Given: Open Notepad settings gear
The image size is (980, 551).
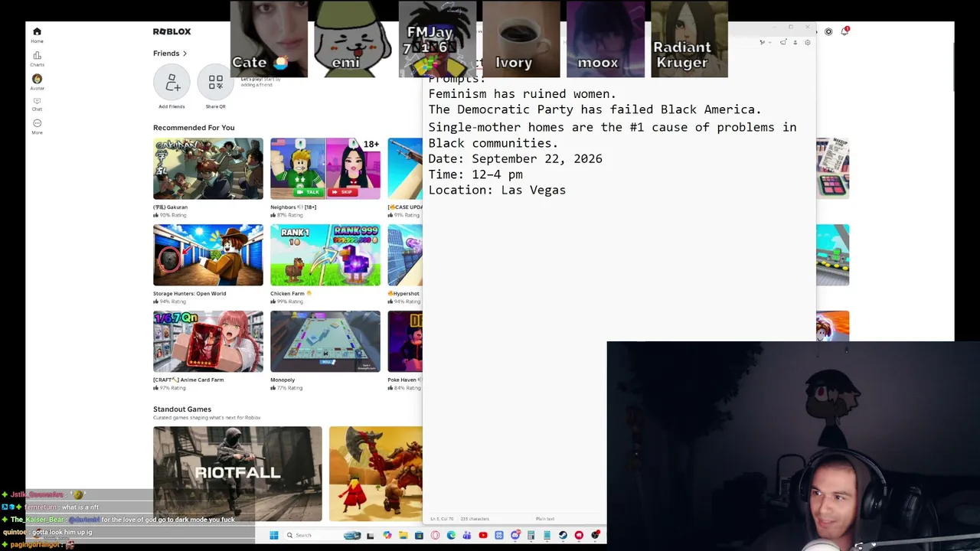Looking at the screenshot, I should pos(807,43).
